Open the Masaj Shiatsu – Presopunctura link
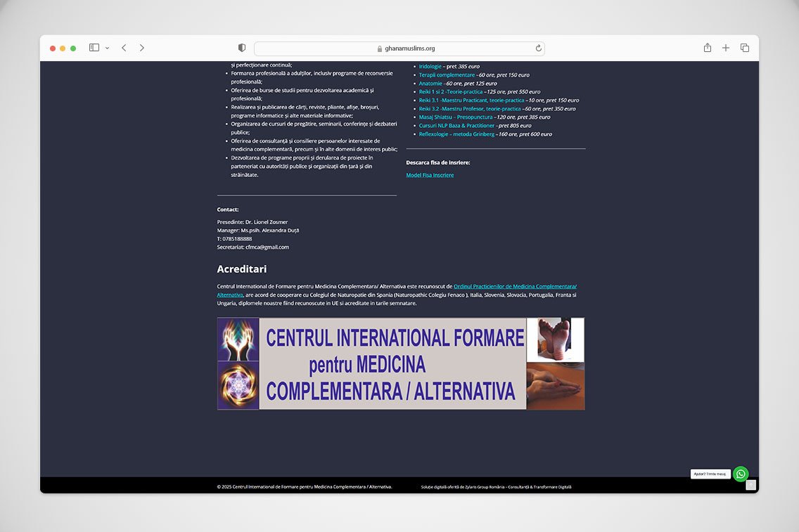The height and width of the screenshot is (532, 799). pyautogui.click(x=455, y=117)
